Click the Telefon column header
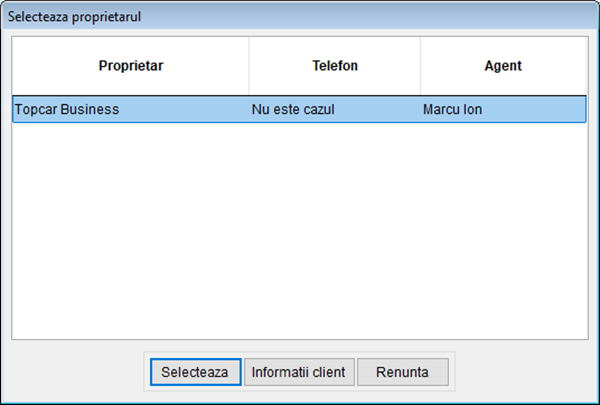Image resolution: width=600 pixels, height=405 pixels. click(335, 66)
